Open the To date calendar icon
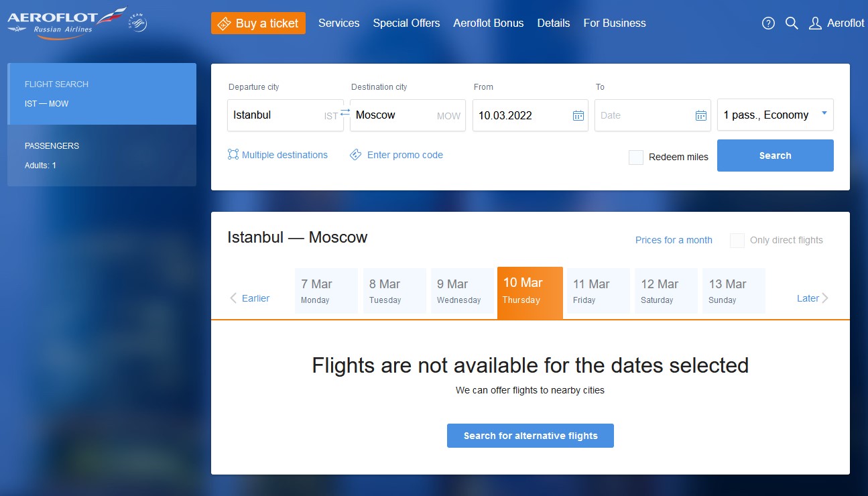 701,115
